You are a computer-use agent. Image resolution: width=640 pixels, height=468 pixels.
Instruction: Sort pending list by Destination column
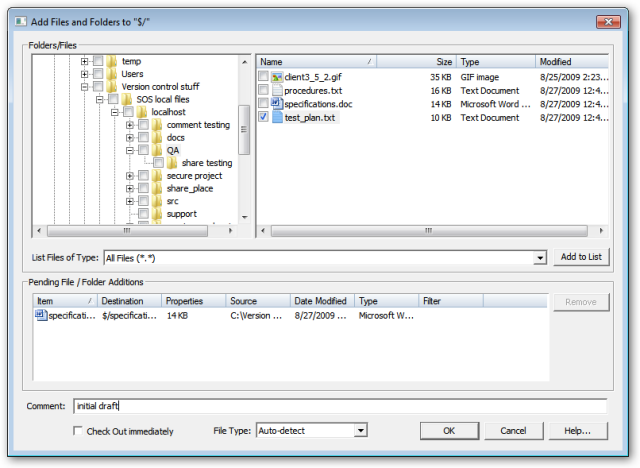[x=128, y=300]
